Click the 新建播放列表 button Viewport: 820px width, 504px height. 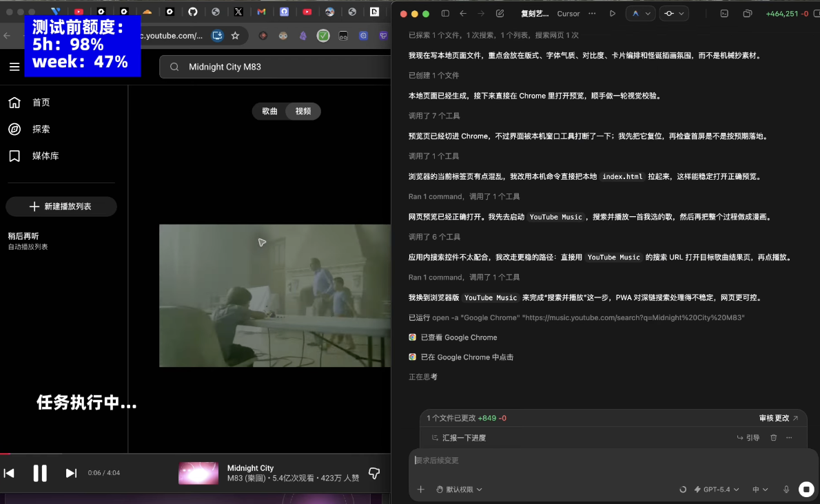pos(61,207)
